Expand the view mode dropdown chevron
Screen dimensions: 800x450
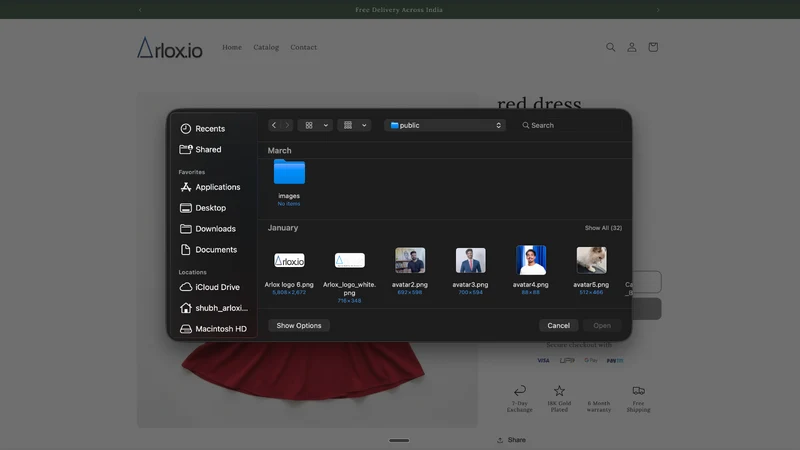point(326,125)
